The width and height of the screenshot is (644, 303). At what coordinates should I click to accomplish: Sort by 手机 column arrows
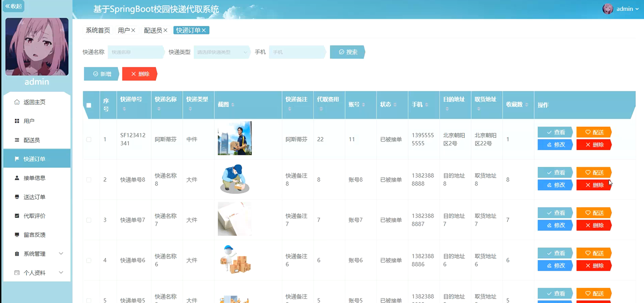click(x=426, y=105)
